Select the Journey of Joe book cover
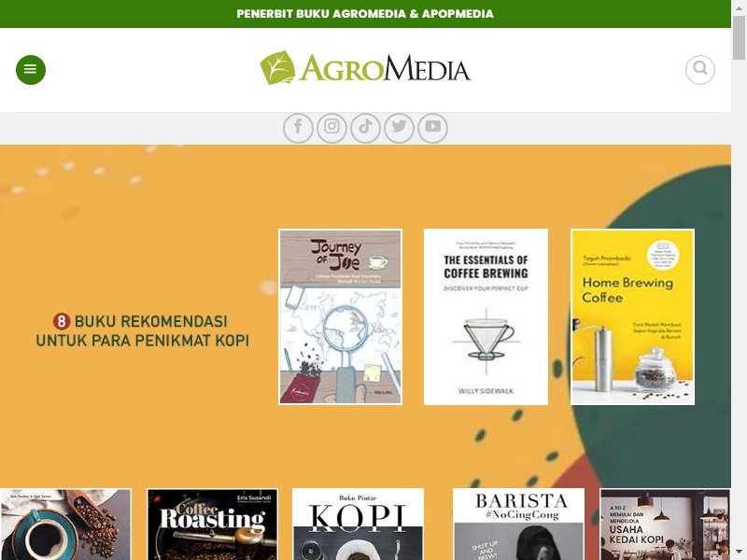This screenshot has width=747, height=560. (x=340, y=316)
